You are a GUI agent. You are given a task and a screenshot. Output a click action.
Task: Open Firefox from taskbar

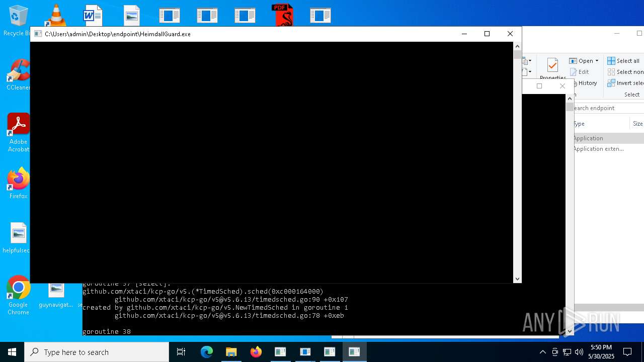256,352
